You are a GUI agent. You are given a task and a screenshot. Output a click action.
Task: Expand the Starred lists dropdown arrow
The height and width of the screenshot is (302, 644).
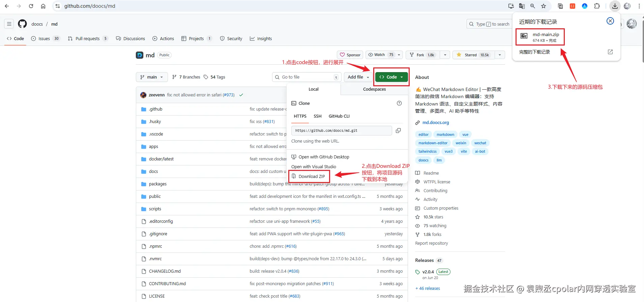point(500,55)
